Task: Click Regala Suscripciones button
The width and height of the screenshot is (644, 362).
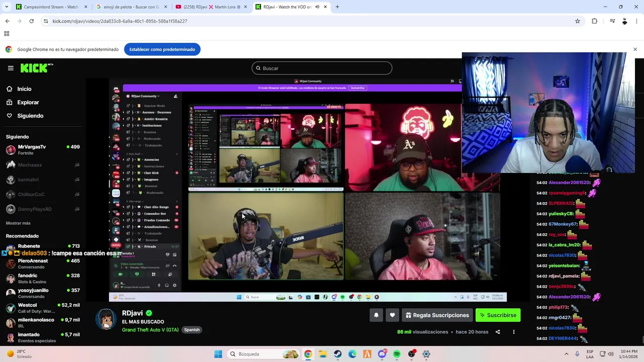Action: point(437,315)
